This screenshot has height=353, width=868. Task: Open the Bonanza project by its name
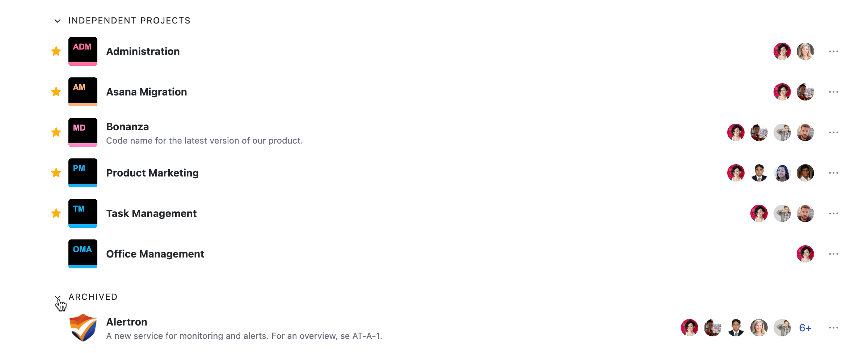click(x=127, y=127)
